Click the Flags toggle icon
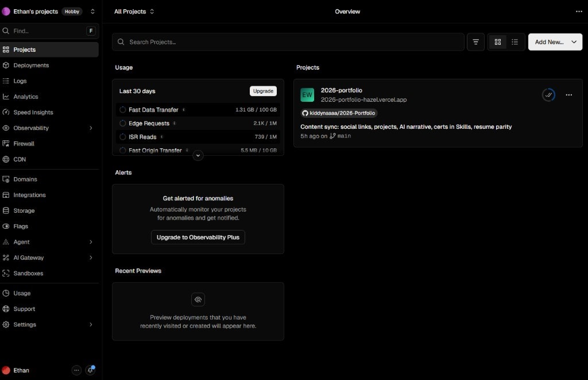 pos(6,227)
